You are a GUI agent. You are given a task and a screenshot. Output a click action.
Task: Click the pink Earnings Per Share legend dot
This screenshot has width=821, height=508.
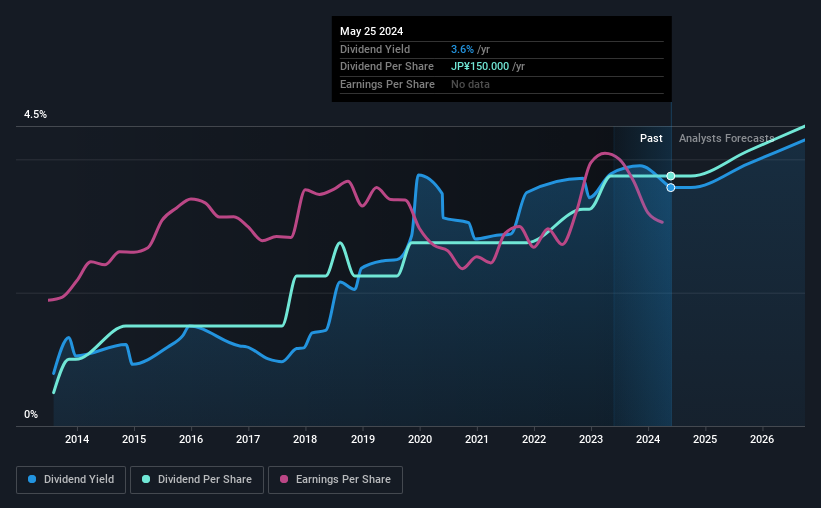[x=284, y=479]
